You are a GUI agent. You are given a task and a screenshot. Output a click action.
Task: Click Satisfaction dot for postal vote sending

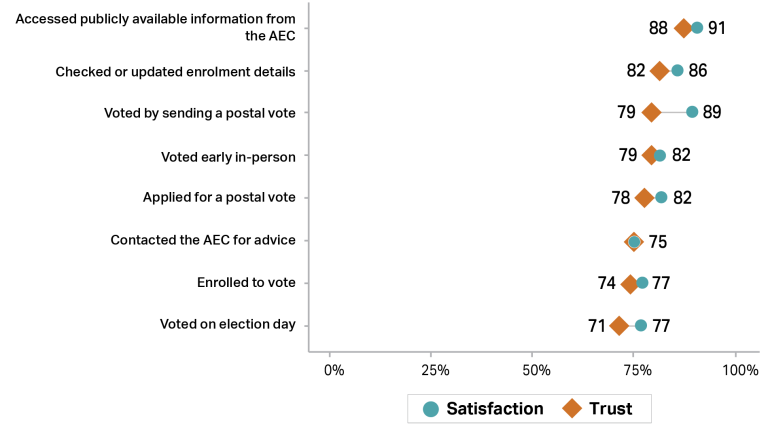(x=692, y=112)
